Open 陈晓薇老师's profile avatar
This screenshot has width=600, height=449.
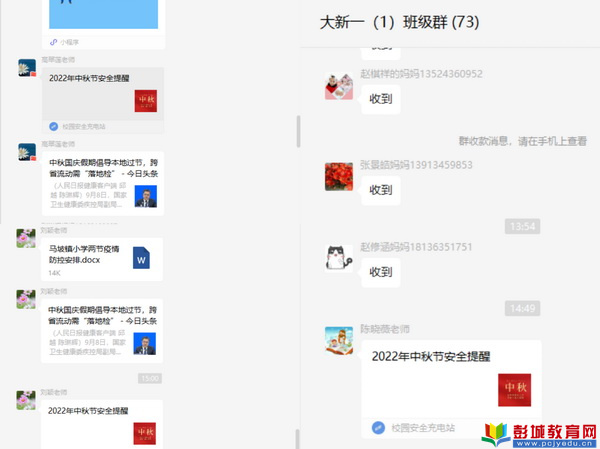coord(339,341)
